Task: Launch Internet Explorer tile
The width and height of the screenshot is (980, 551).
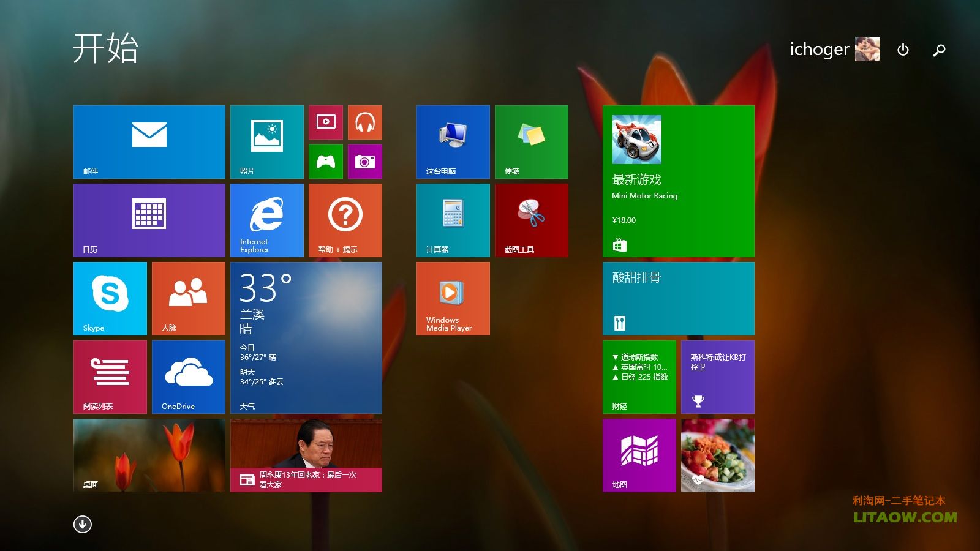Action: pos(267,220)
